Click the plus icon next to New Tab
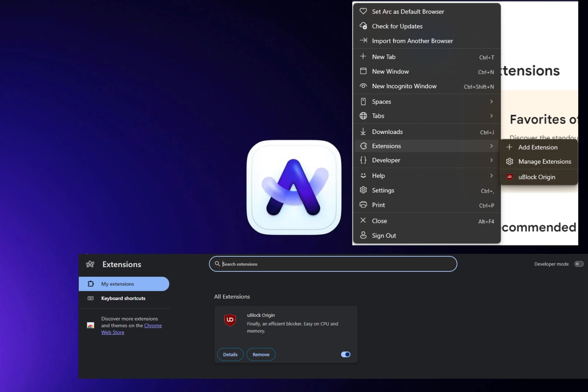Screen dimensions: 588x392 pos(363,56)
